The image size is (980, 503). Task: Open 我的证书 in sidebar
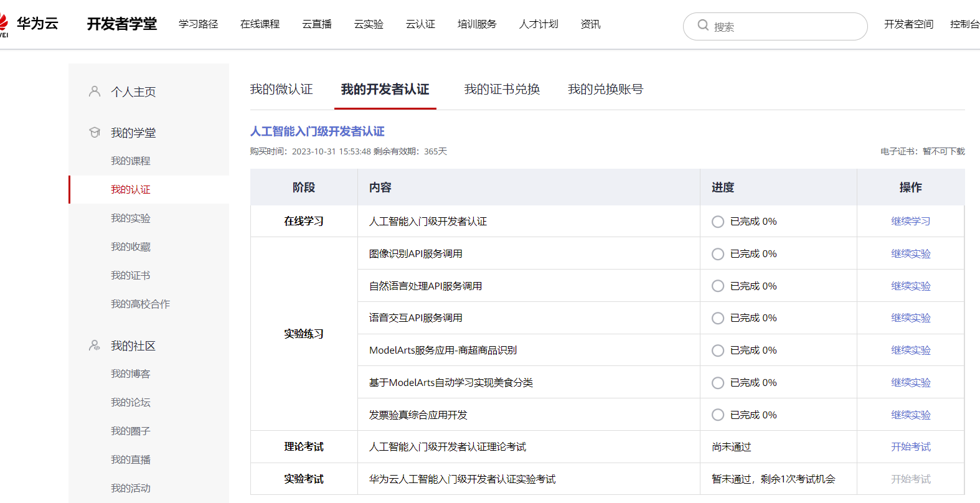pos(131,276)
